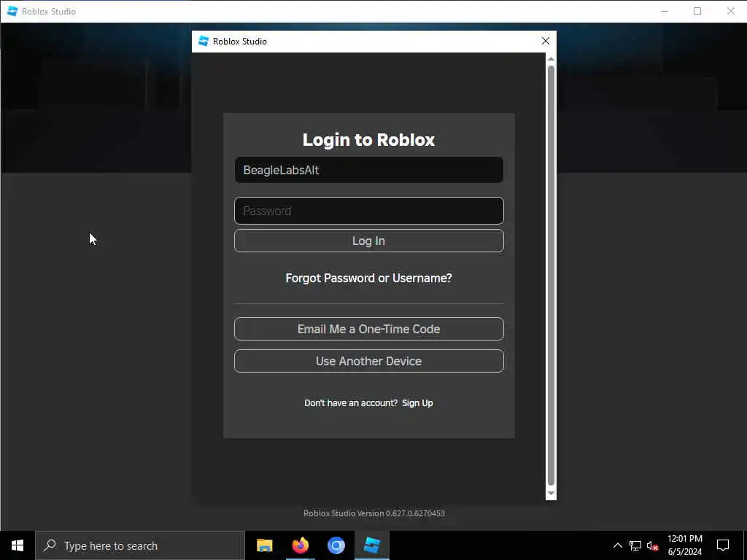
Task: Click the Roblox Studio logo in main title bar
Action: [12, 12]
